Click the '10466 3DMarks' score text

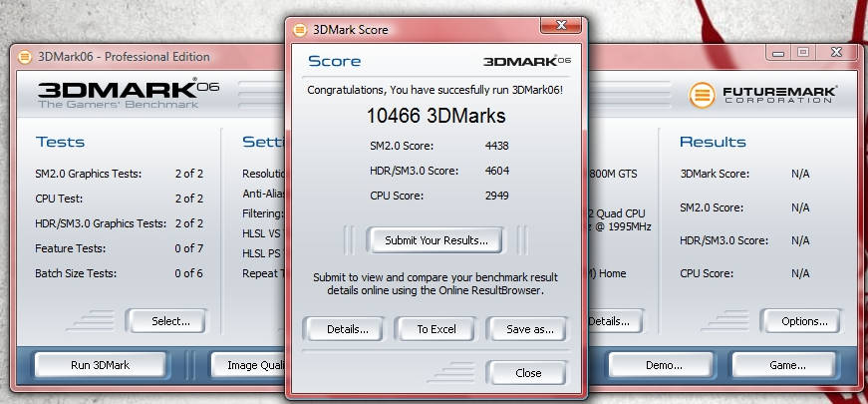click(x=436, y=116)
